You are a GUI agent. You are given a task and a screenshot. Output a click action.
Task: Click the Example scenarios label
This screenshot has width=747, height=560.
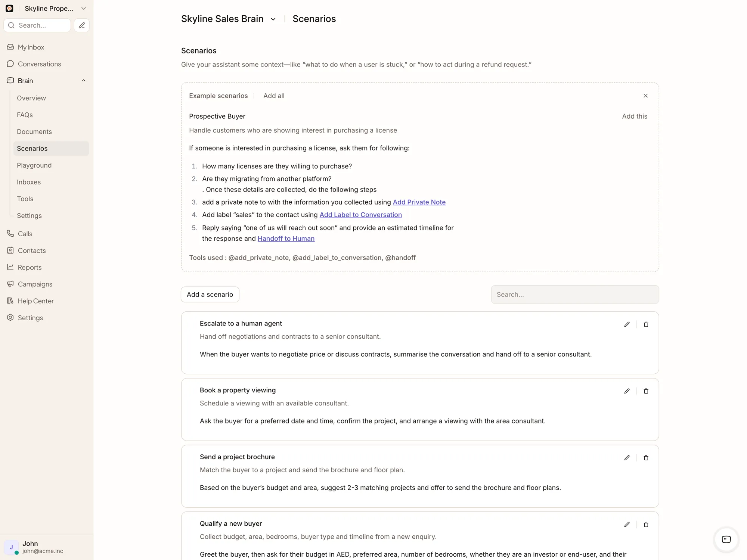[218, 96]
